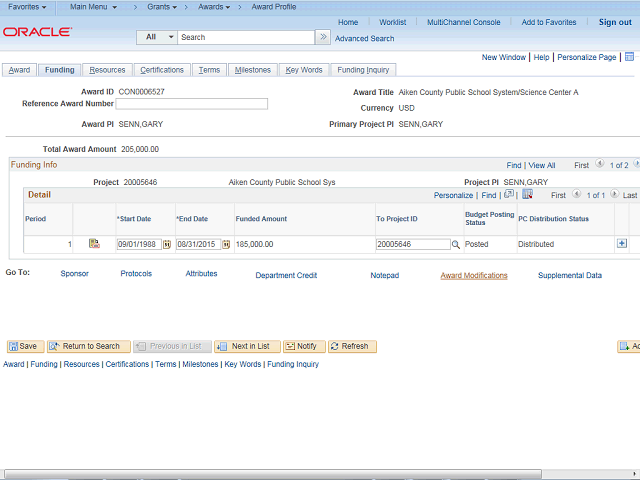Open the Start Date calendar picker
The image size is (640, 480).
pyautogui.click(x=167, y=244)
